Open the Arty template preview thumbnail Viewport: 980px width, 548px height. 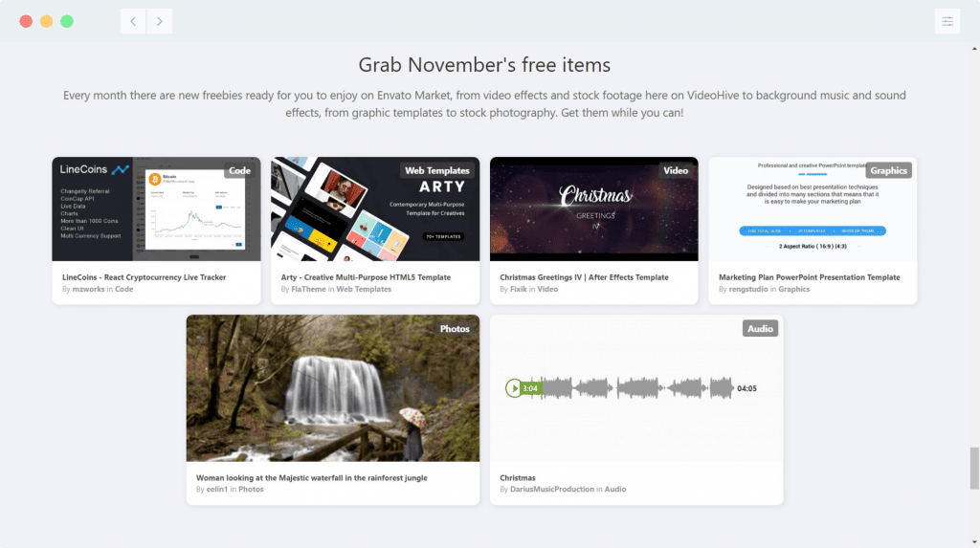pos(375,208)
